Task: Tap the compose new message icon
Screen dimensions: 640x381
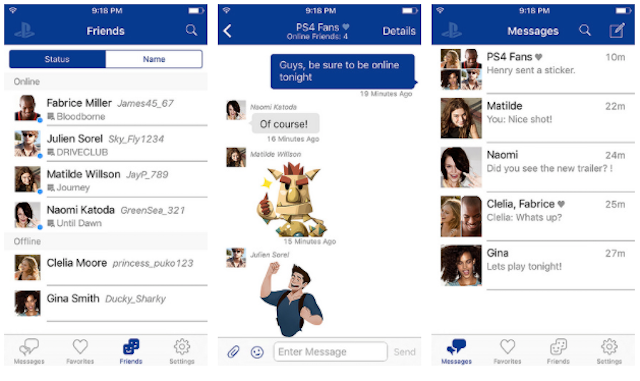Action: click(x=617, y=30)
